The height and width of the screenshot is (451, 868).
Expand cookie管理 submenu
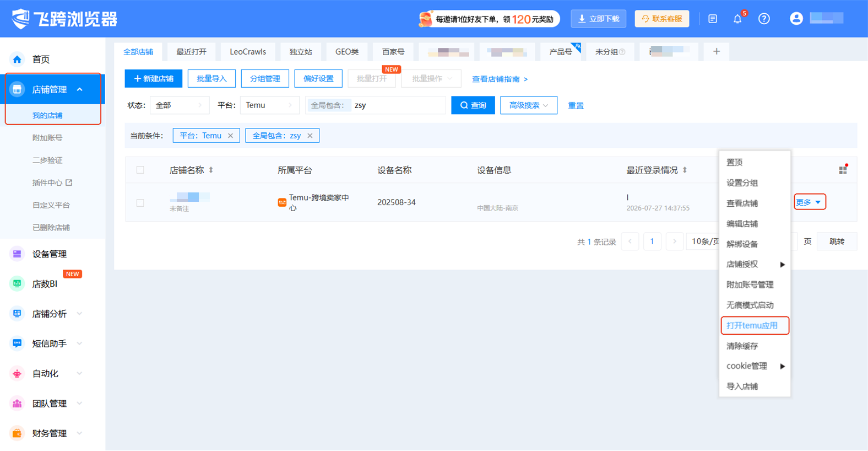pyautogui.click(x=755, y=366)
